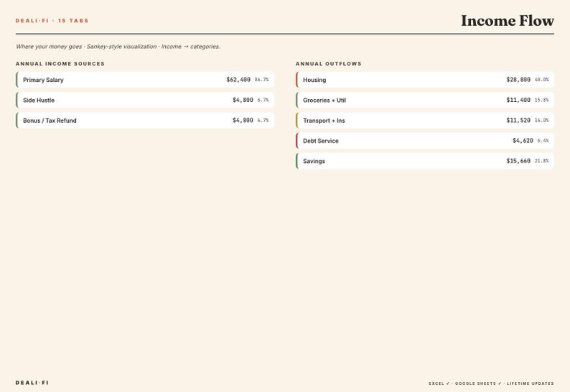Viewport: 570px width, 392px height.
Task: Click the Sankey-style visualization subtitle
Action: point(118,47)
